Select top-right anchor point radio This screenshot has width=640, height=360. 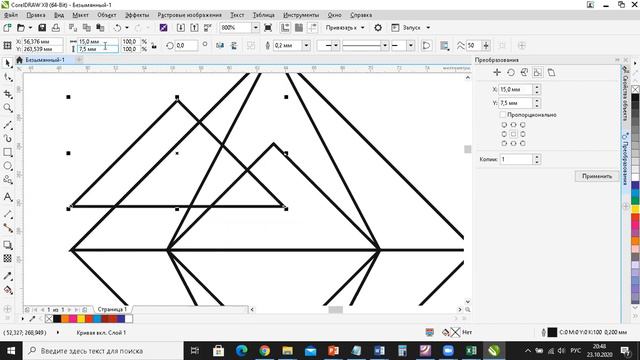tap(523, 124)
